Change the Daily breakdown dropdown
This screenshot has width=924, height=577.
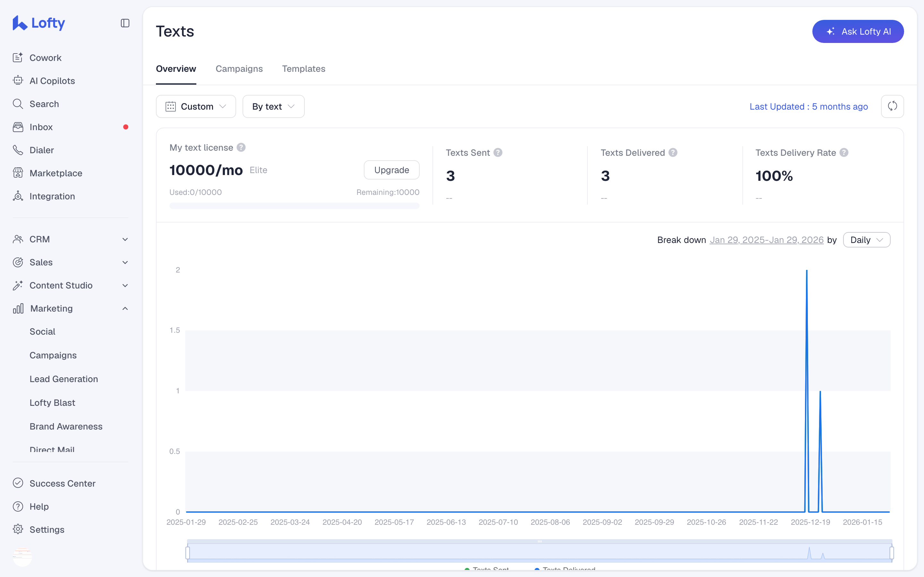click(866, 240)
